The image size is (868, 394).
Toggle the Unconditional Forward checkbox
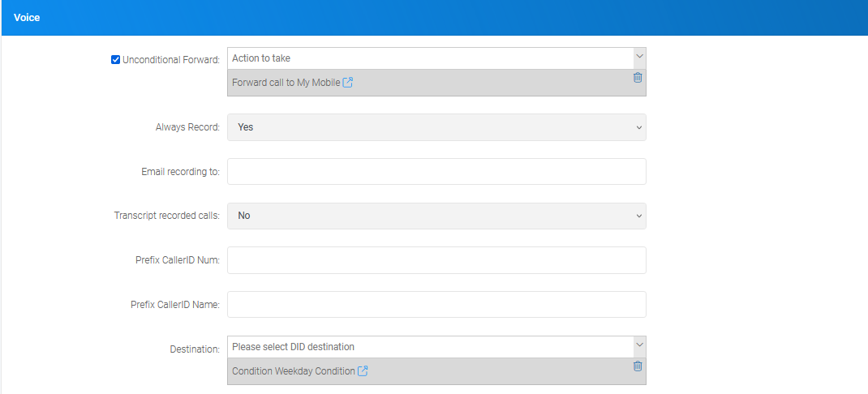pos(115,60)
